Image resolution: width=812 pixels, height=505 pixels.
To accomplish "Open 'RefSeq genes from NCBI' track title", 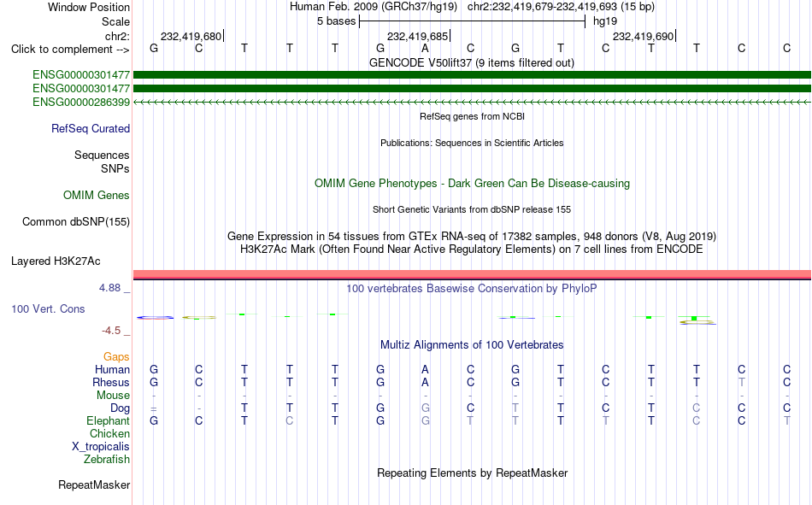I will (x=473, y=116).
